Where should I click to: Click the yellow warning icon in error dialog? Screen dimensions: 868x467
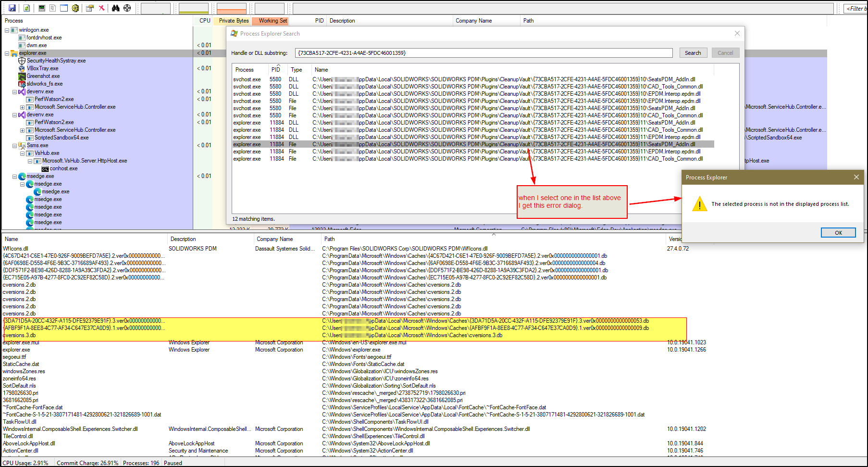[700, 204]
